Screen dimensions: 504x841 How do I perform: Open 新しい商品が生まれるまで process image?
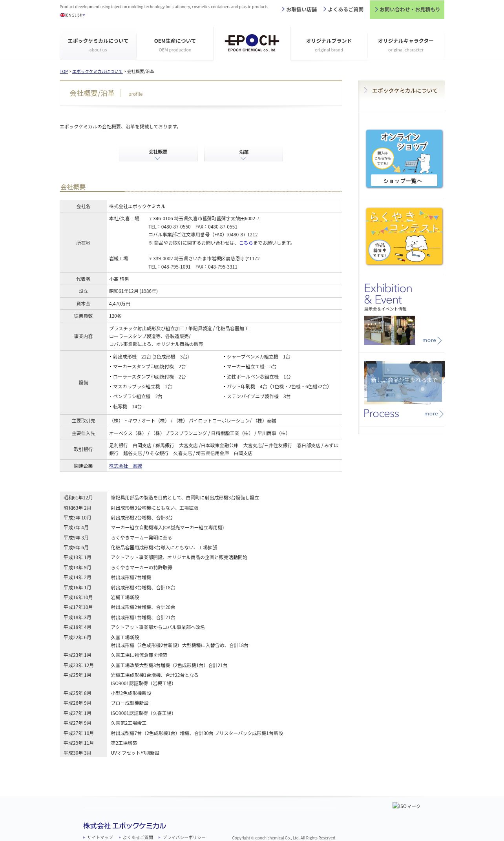click(x=404, y=382)
